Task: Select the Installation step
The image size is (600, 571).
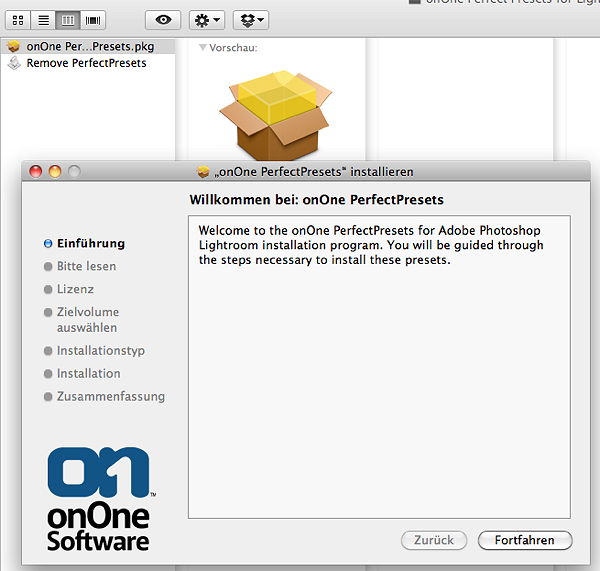Action: (x=89, y=374)
